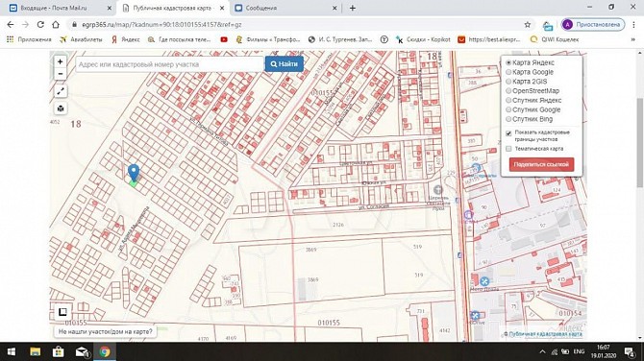The width and height of the screenshot is (644, 361).
Task: Go forward in browser history
Action: (x=25, y=25)
